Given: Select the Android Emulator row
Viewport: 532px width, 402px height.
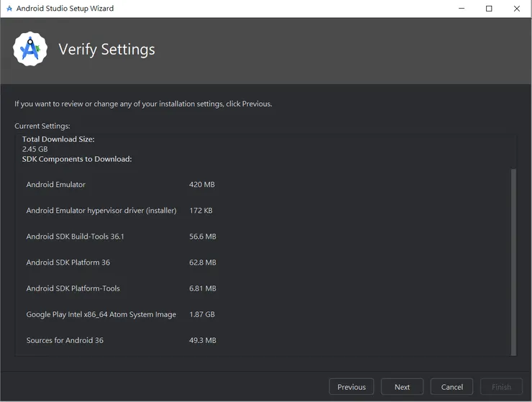Looking at the screenshot, I should pos(56,185).
